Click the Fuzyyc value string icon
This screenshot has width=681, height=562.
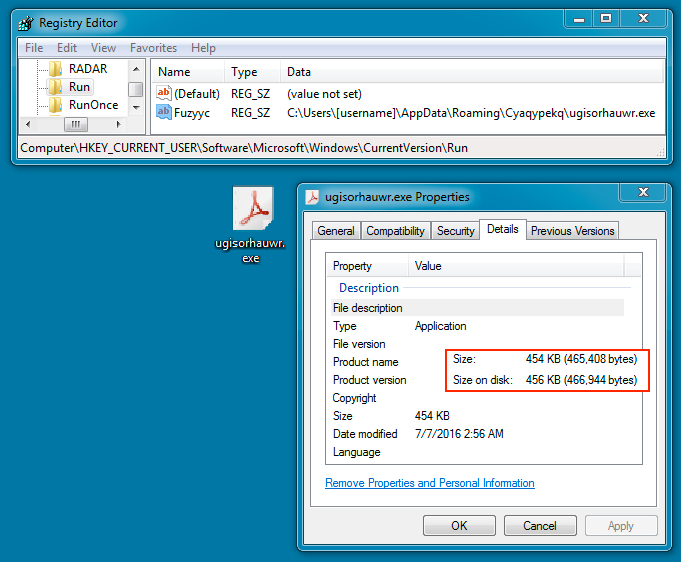click(x=164, y=112)
